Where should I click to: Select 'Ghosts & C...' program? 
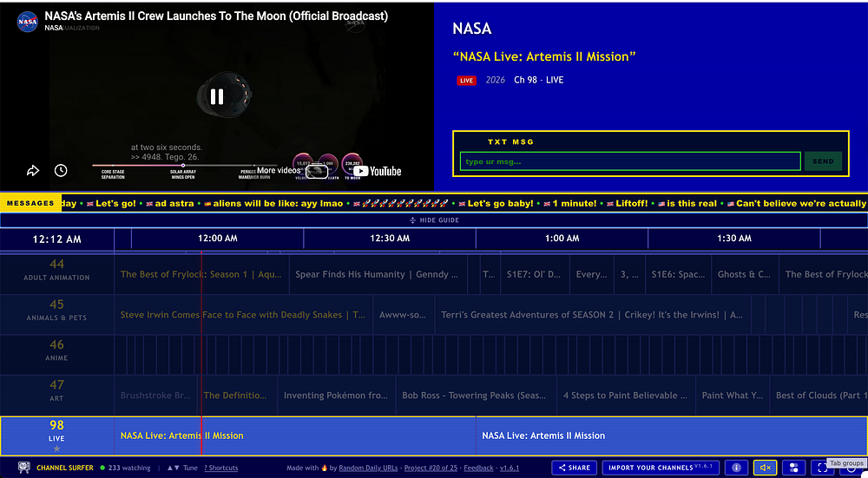coord(745,274)
